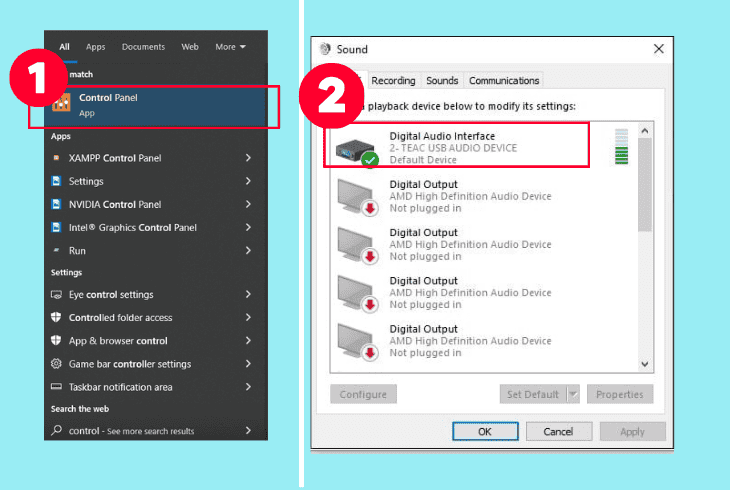The image size is (730, 490).
Task: Open the Control Panel app icon
Action: point(61,103)
